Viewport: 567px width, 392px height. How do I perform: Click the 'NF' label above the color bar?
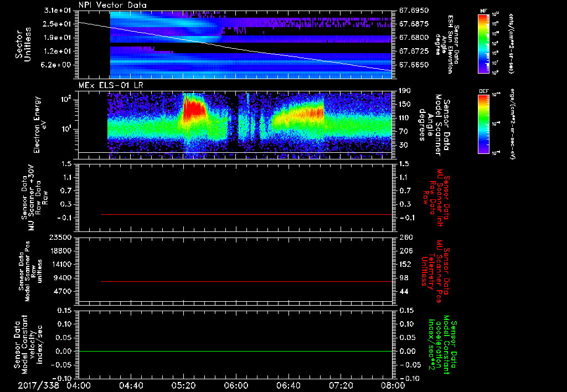483,11
